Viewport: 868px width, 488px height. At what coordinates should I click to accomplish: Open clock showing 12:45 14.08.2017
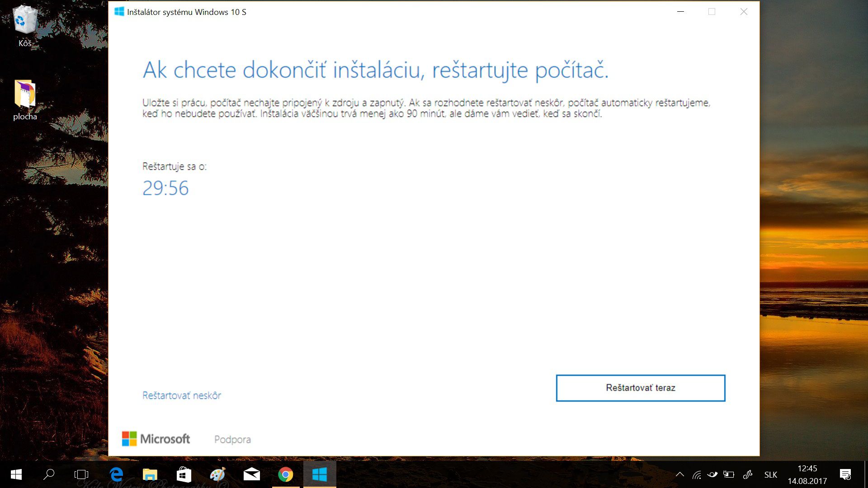click(x=807, y=474)
